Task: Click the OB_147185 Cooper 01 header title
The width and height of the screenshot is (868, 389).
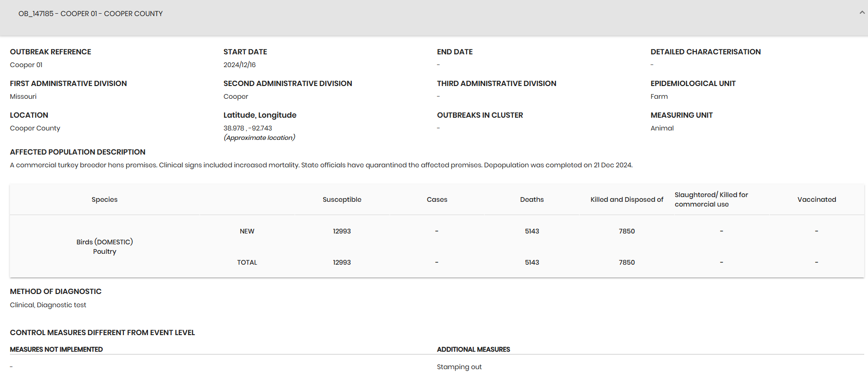Action: 90,14
